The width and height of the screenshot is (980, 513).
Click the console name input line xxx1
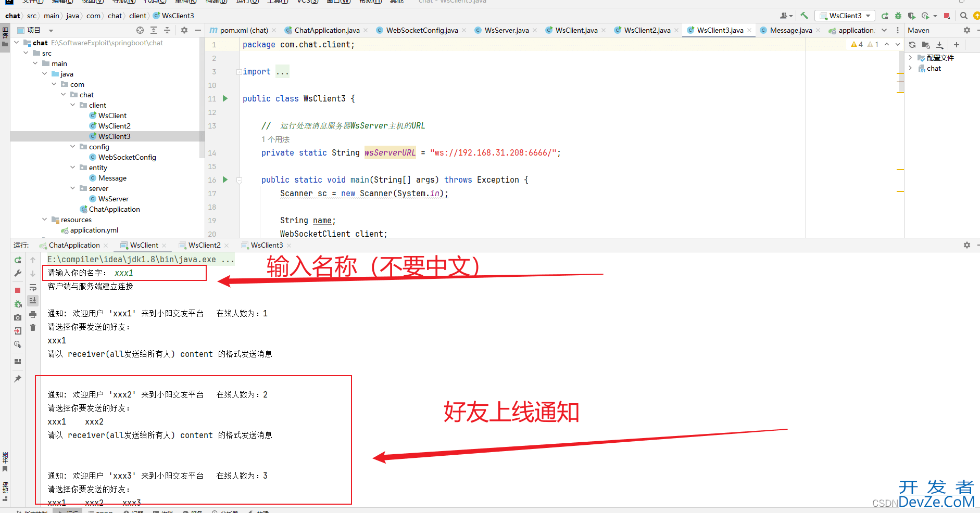pyautogui.click(x=124, y=273)
